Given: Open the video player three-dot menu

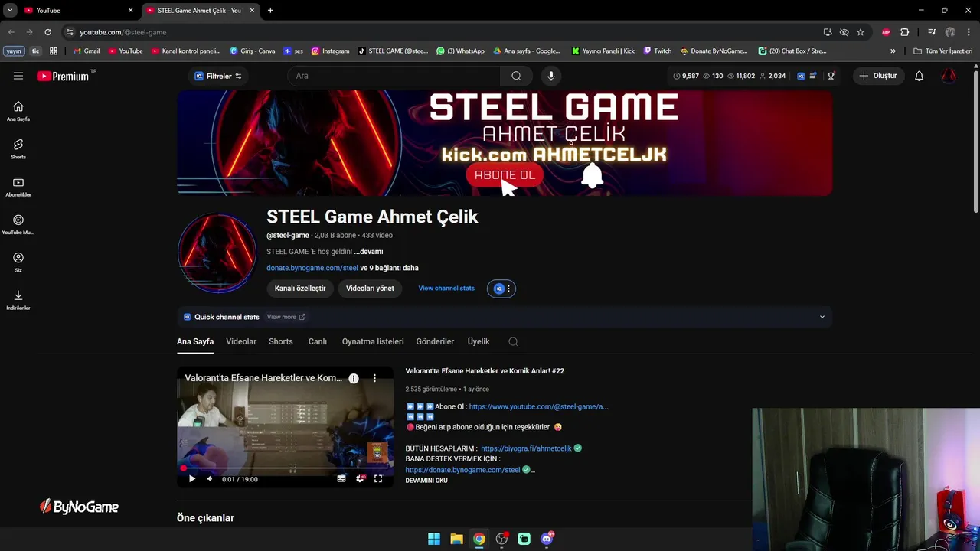Looking at the screenshot, I should pyautogui.click(x=374, y=378).
